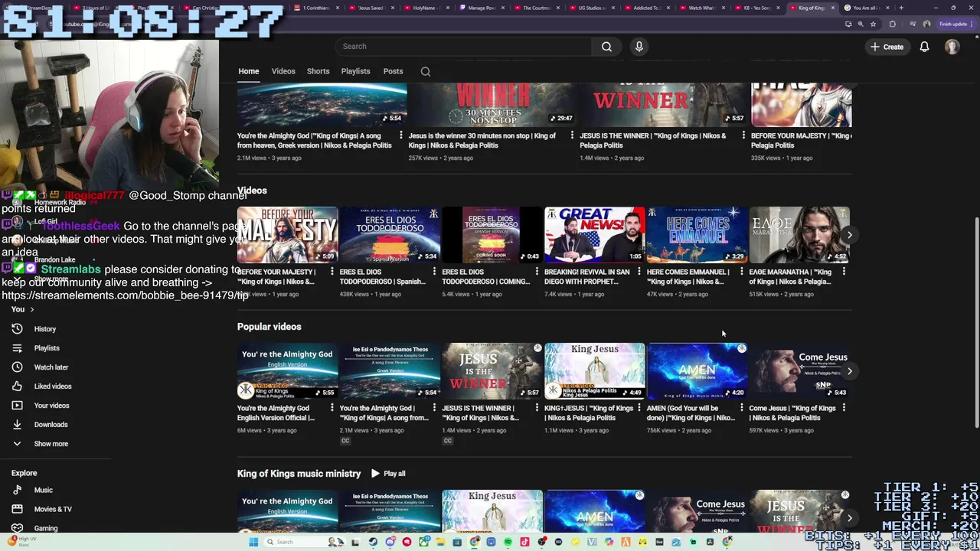Open options menu for BREAKING! REVIVAL IN SAN DIEGO video
Screen dimensions: 980x551
639,272
